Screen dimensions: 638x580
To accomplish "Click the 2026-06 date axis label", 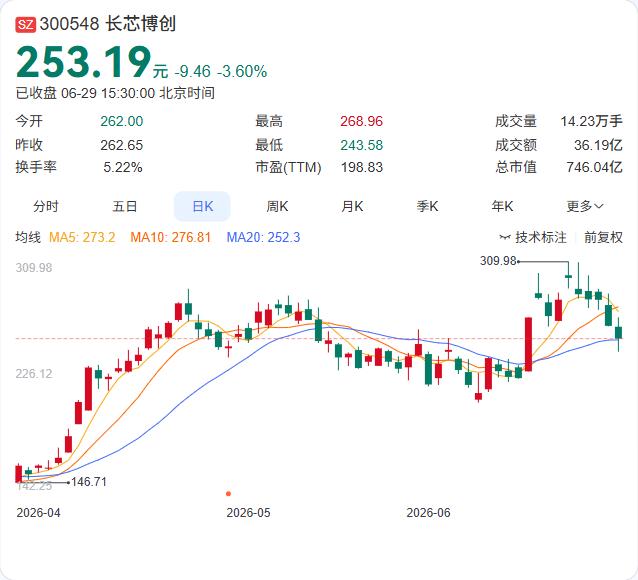I will [x=428, y=512].
